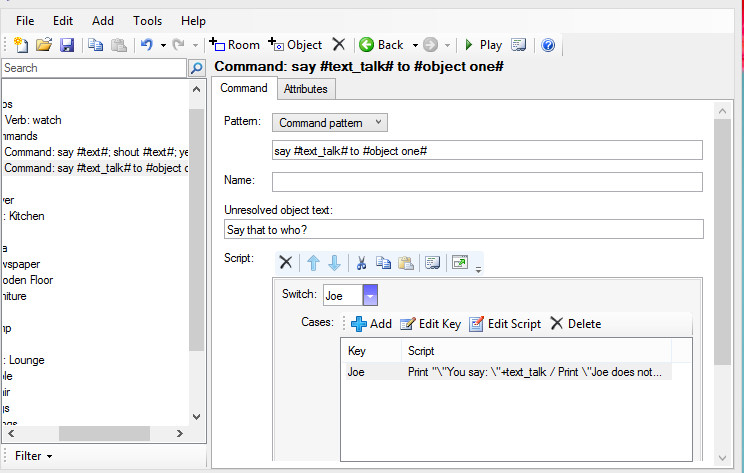Image resolution: width=744 pixels, height=473 pixels.
Task: Delete script line with X icon
Action: tap(285, 263)
